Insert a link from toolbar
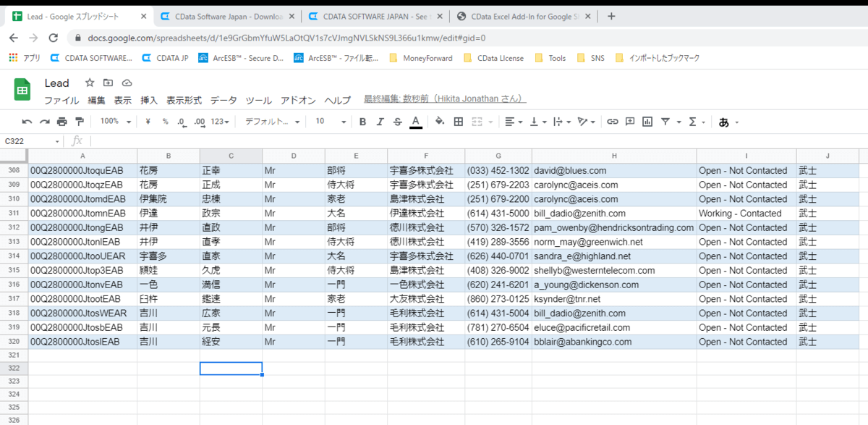The width and height of the screenshot is (868, 425). pyautogui.click(x=613, y=122)
